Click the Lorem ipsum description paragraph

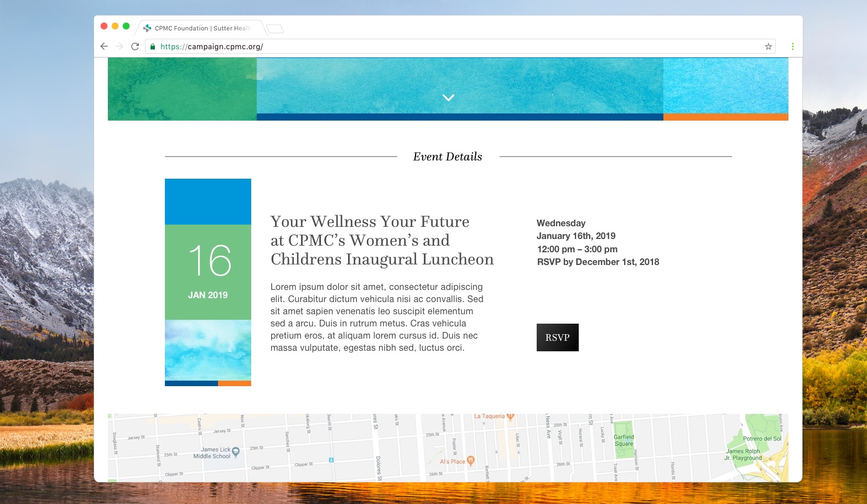(x=377, y=317)
